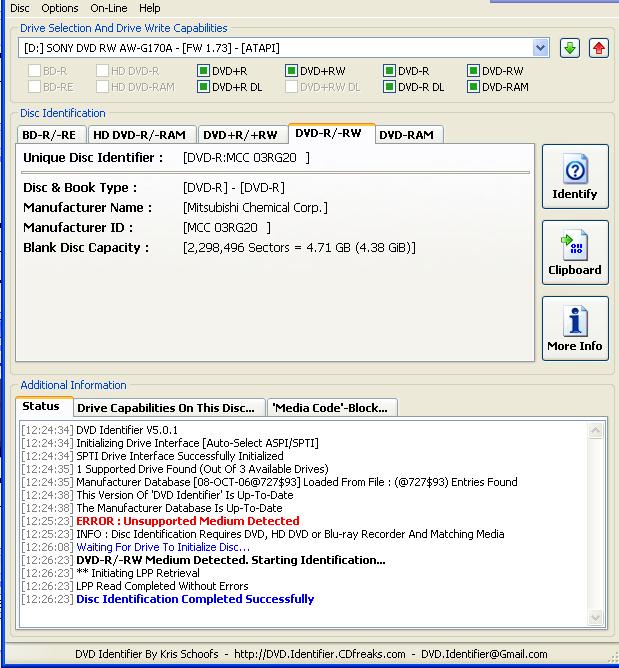The image size is (619, 668).
Task: Click the blank disc capacity value
Action: [299, 248]
